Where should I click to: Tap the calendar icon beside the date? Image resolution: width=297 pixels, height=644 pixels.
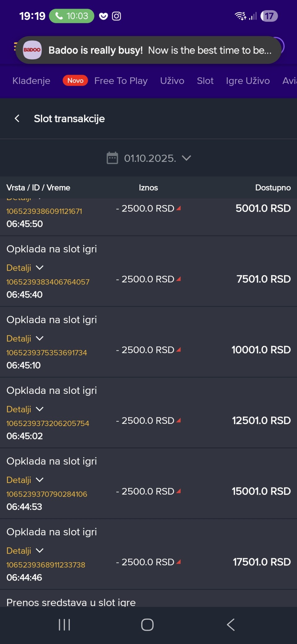[x=112, y=158]
